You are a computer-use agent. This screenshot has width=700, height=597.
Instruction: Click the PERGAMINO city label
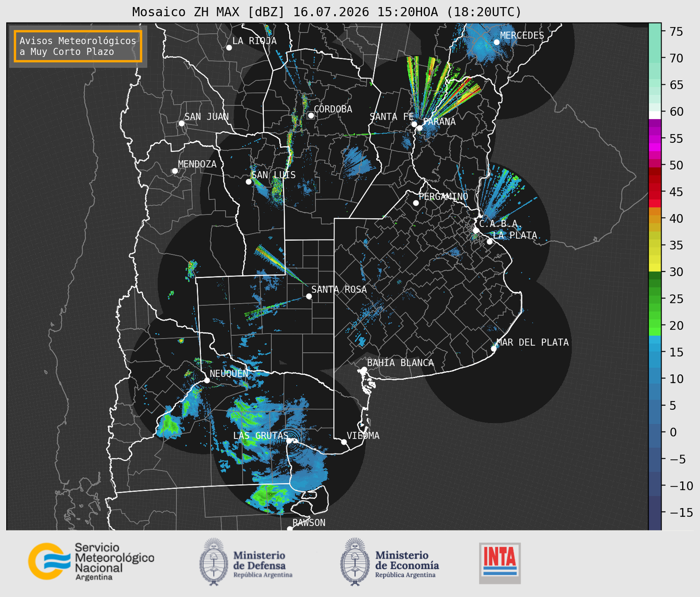click(443, 196)
